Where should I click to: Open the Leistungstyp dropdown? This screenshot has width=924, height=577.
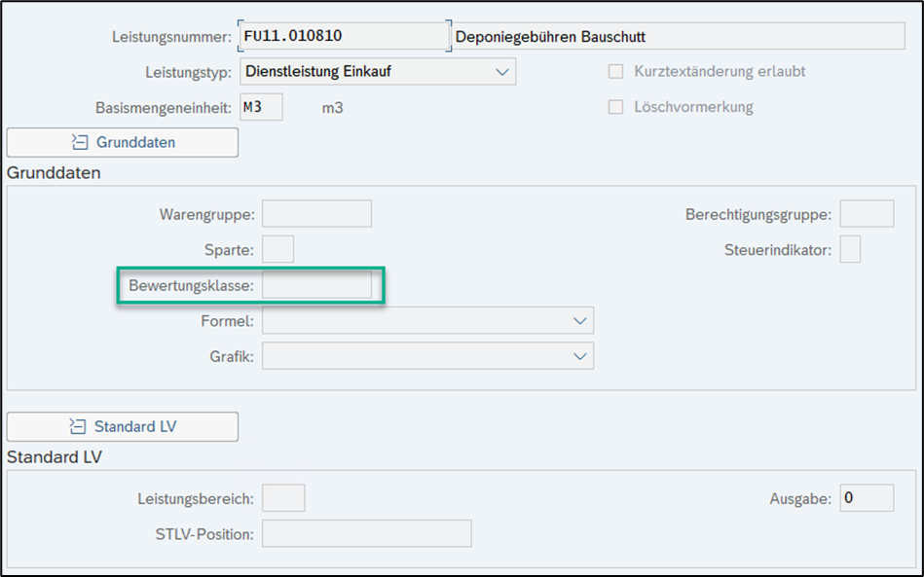click(x=501, y=72)
